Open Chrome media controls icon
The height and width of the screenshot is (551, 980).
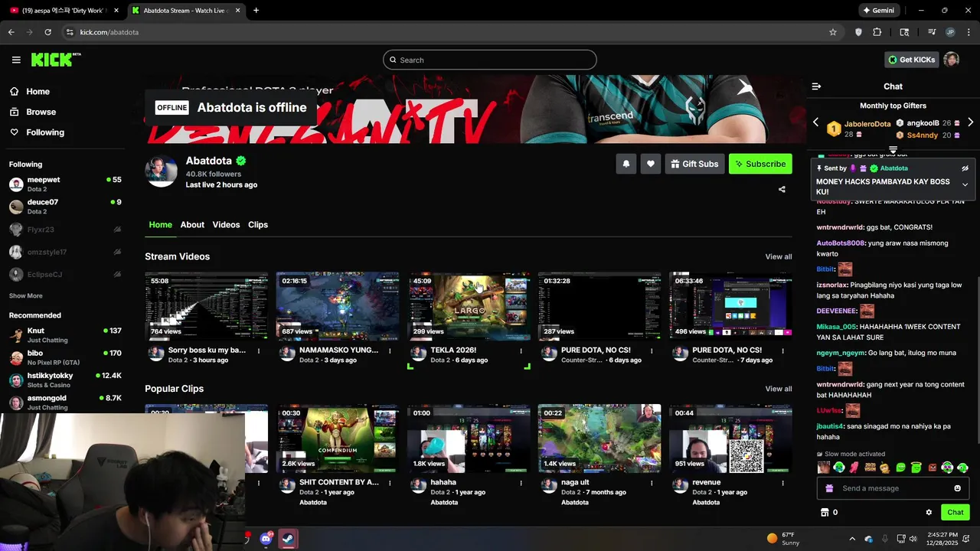click(932, 32)
